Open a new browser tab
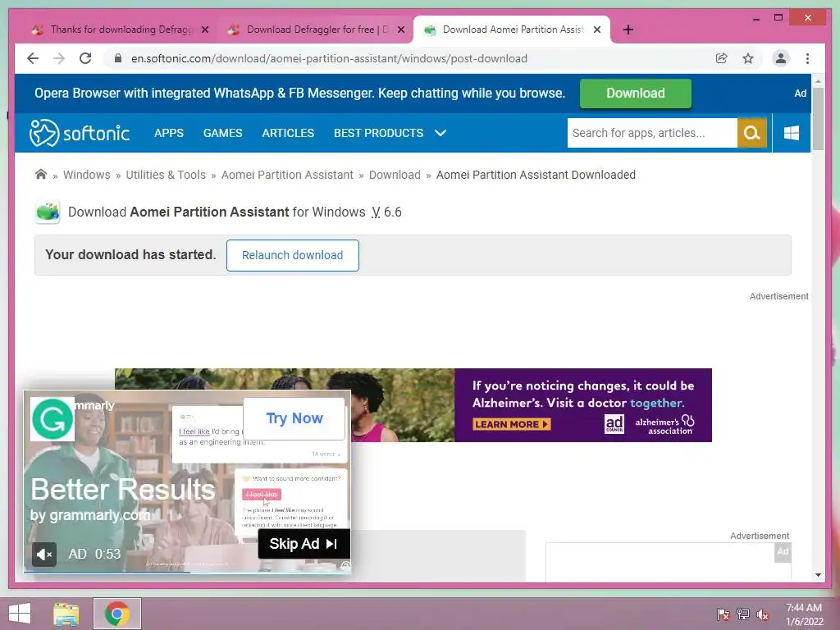 click(x=628, y=30)
